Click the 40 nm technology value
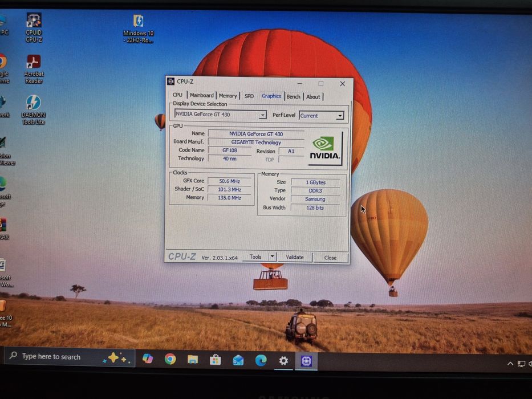 pos(230,159)
